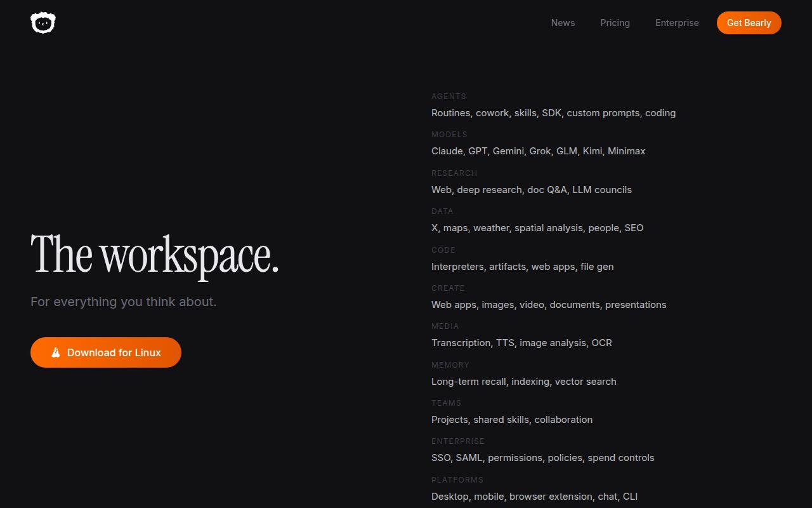Click the Bearly bear logo
The width and height of the screenshot is (812, 508).
pyautogui.click(x=43, y=23)
